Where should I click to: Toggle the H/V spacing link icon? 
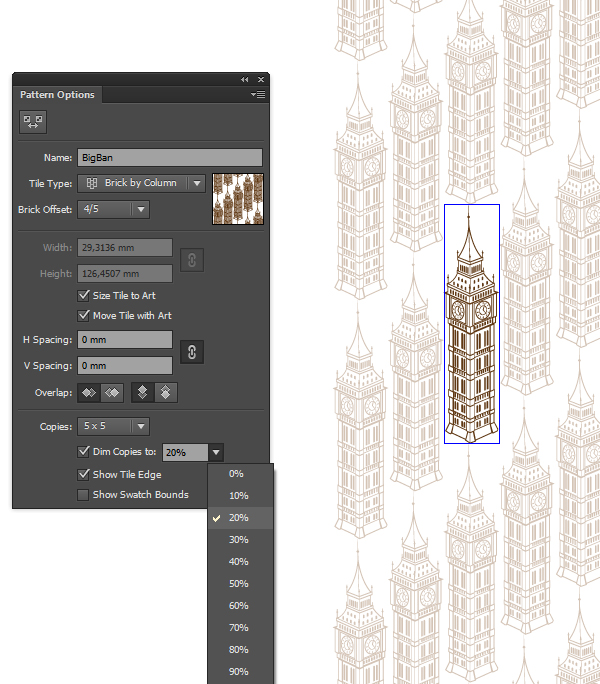(192, 352)
